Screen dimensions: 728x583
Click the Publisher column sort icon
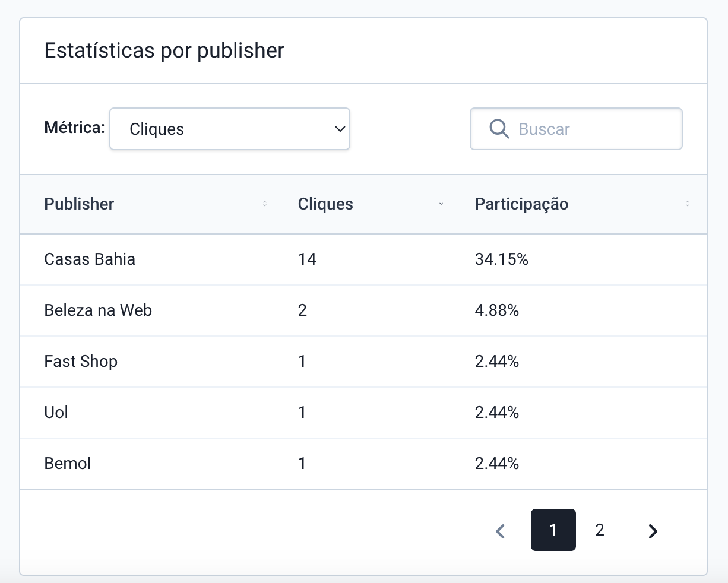pos(265,204)
